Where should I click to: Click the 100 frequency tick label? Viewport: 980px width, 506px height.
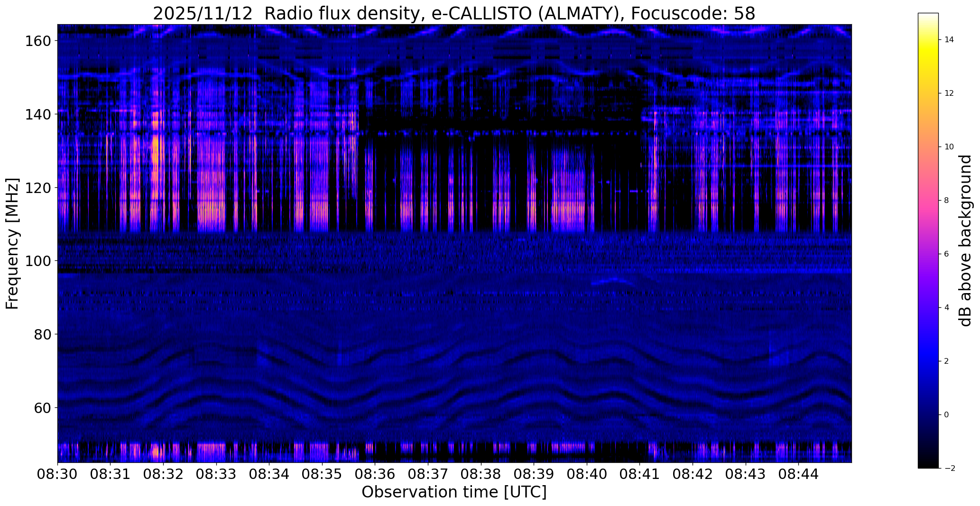(x=37, y=261)
